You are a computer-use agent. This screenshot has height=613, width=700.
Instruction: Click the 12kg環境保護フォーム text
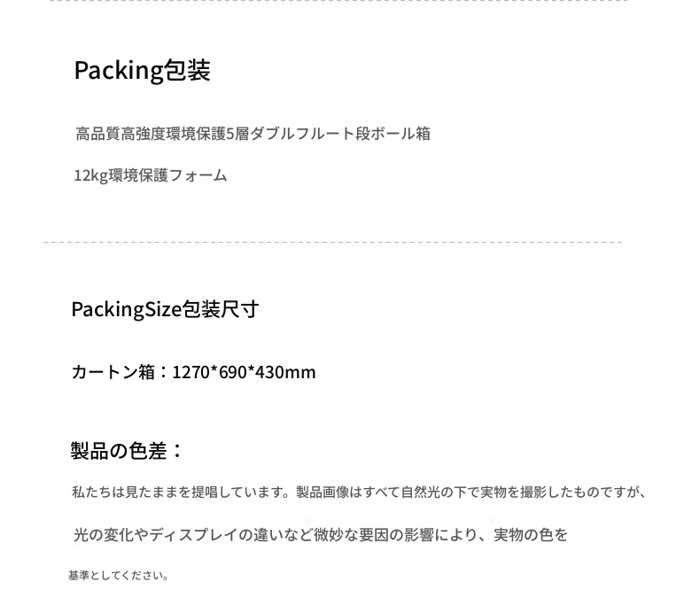[151, 175]
